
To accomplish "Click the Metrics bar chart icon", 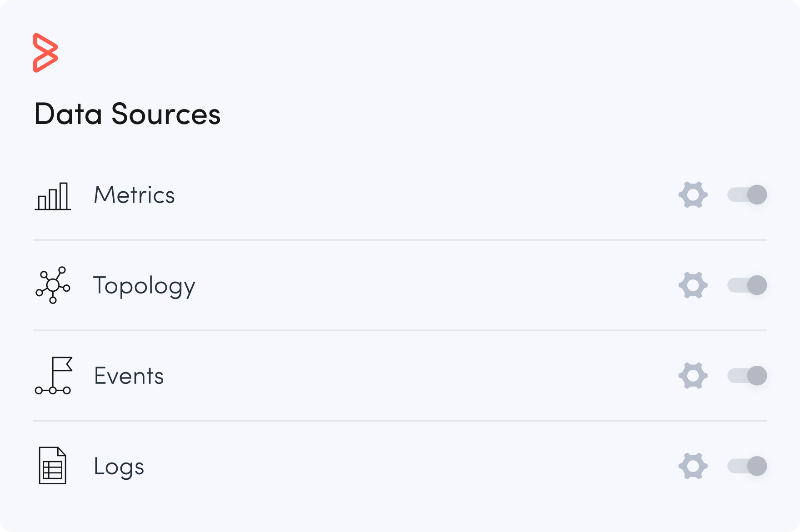I will click(x=53, y=196).
